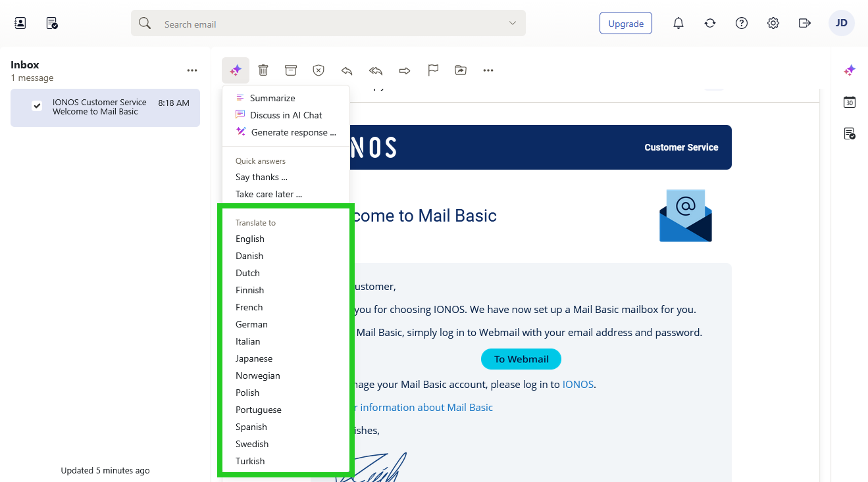Refresh the mailbox with the sync icon
The width and height of the screenshot is (868, 482).
(709, 22)
